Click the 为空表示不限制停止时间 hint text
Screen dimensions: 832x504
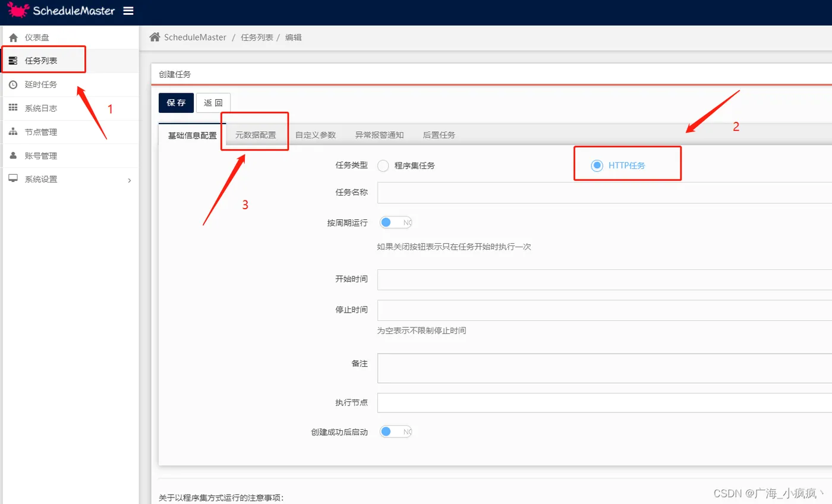click(x=421, y=330)
